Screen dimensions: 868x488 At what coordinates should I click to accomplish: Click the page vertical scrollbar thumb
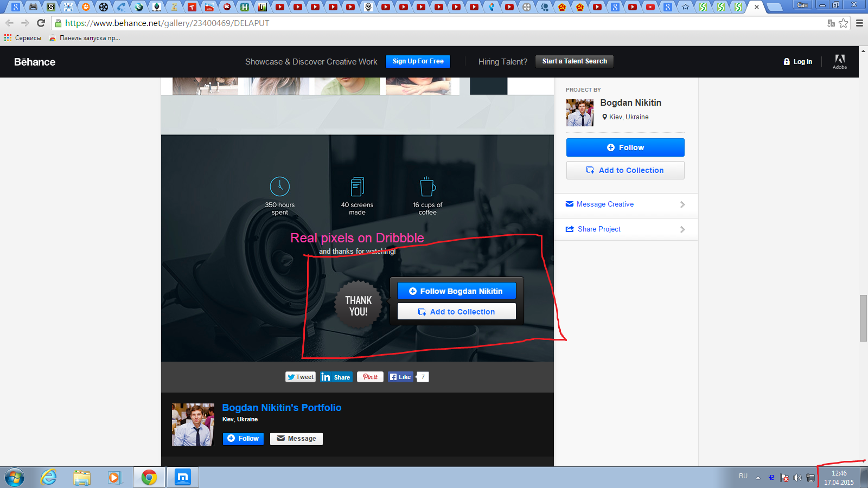[x=863, y=318]
